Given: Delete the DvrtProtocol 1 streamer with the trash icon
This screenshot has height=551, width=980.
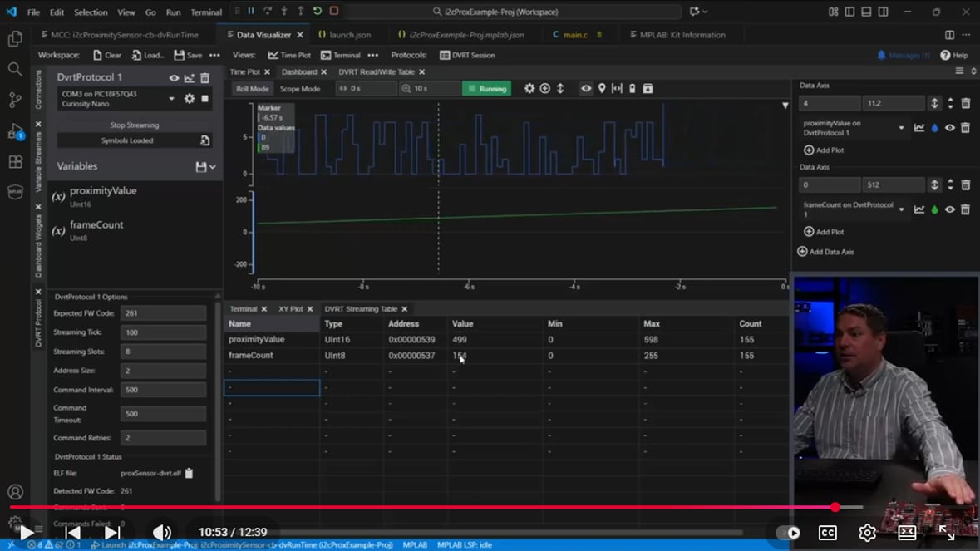Looking at the screenshot, I should 204,78.
